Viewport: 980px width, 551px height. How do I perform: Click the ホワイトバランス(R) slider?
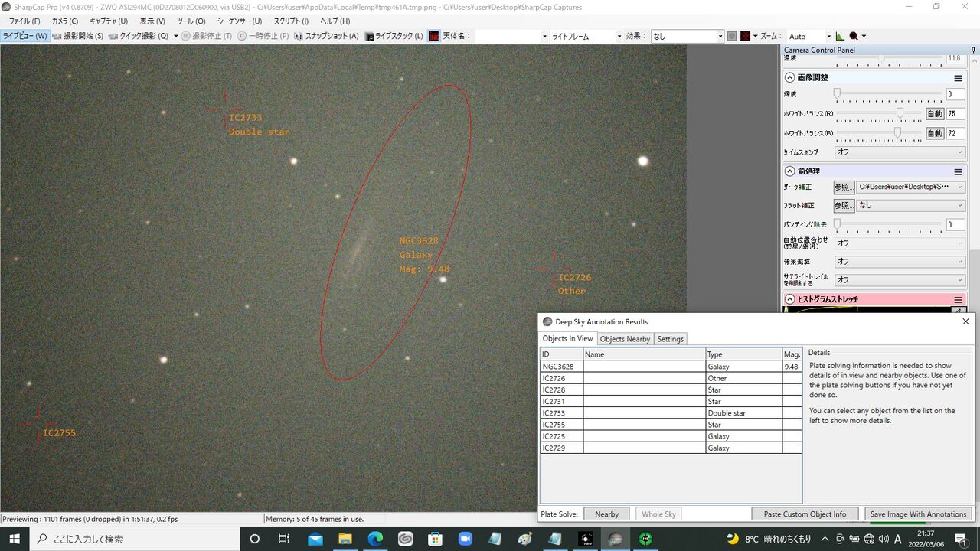coord(879,113)
